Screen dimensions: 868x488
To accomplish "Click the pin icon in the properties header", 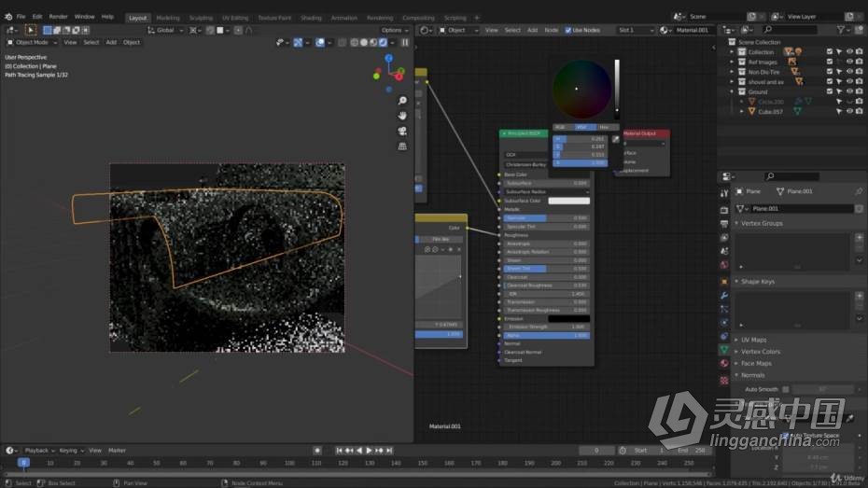I will 859,191.
